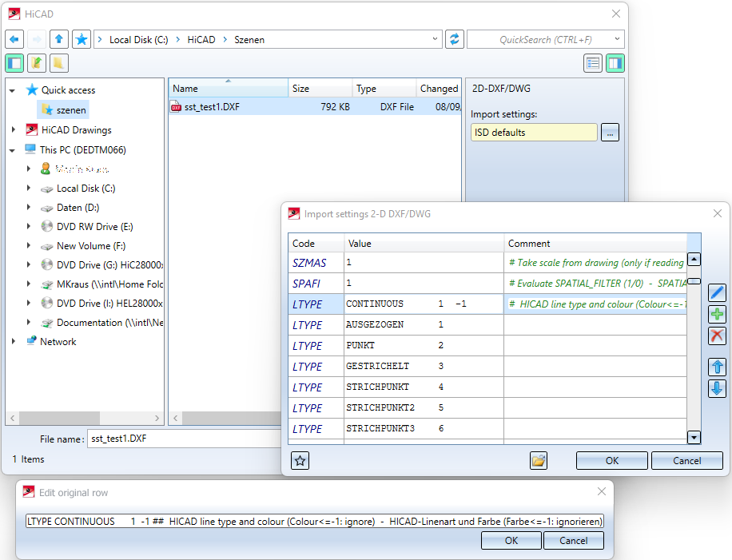Toggle the preview pane icon
732x560 pixels.
click(615, 63)
